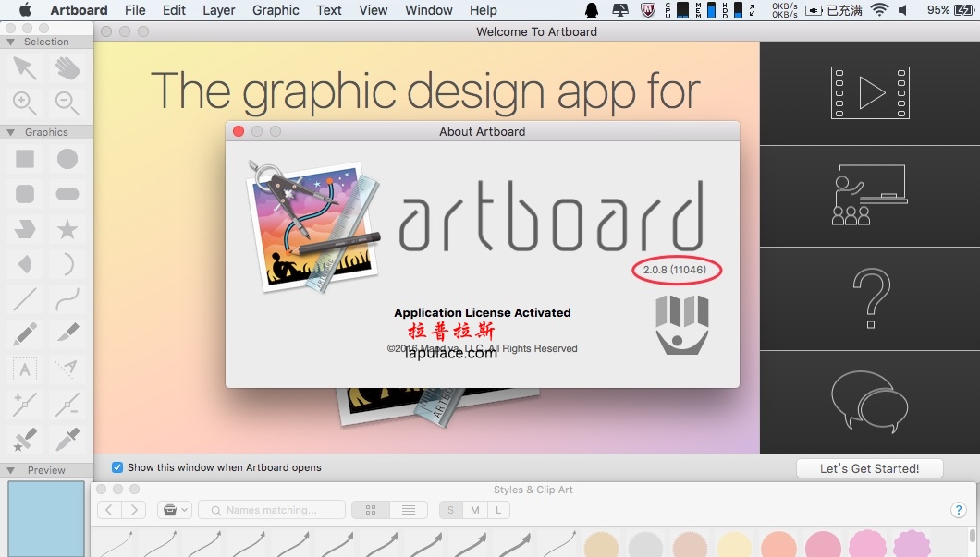Pick the straight line tool
Screen dimensions: 980x557
tap(25, 299)
